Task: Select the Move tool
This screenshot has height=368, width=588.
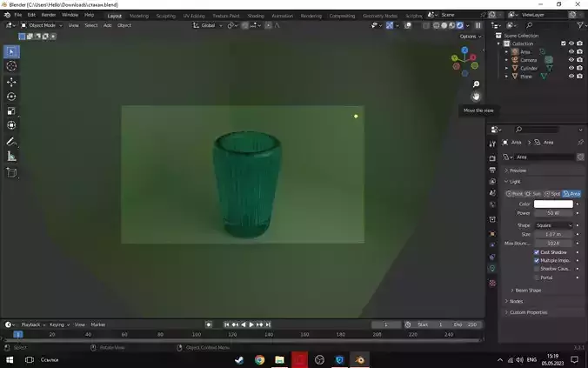Action: tap(11, 82)
